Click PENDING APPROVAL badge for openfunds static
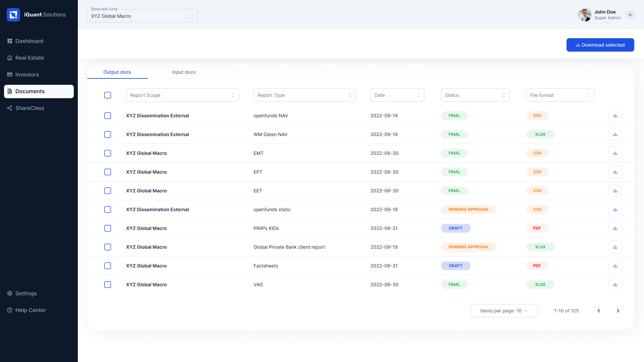The width and height of the screenshot is (644, 362). [469, 209]
